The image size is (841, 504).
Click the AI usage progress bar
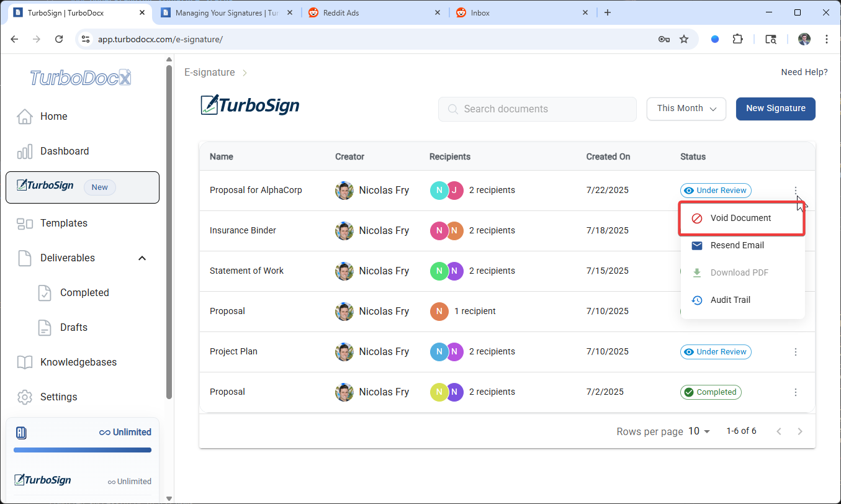(x=83, y=450)
